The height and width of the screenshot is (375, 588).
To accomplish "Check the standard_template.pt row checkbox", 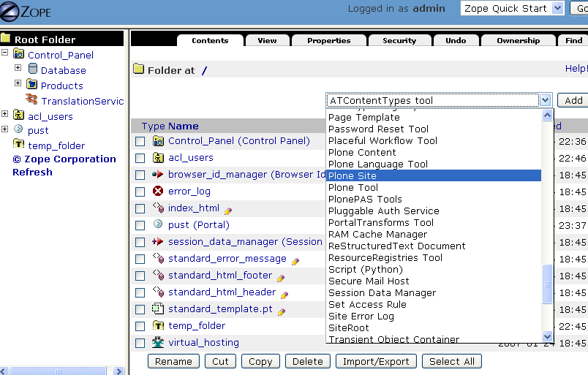I will point(140,309).
